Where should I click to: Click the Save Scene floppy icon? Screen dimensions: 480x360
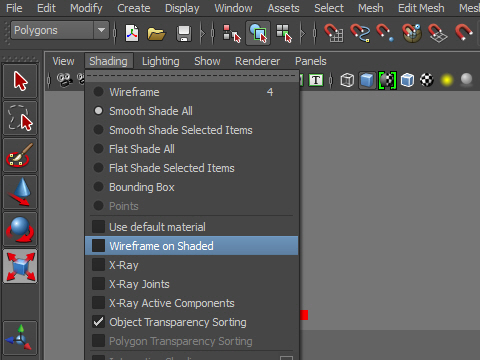[183, 34]
